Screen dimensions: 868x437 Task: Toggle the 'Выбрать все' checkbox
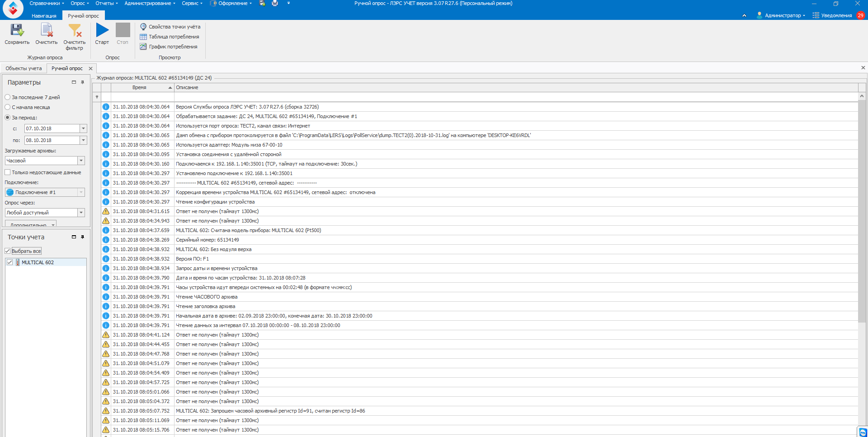click(8, 251)
